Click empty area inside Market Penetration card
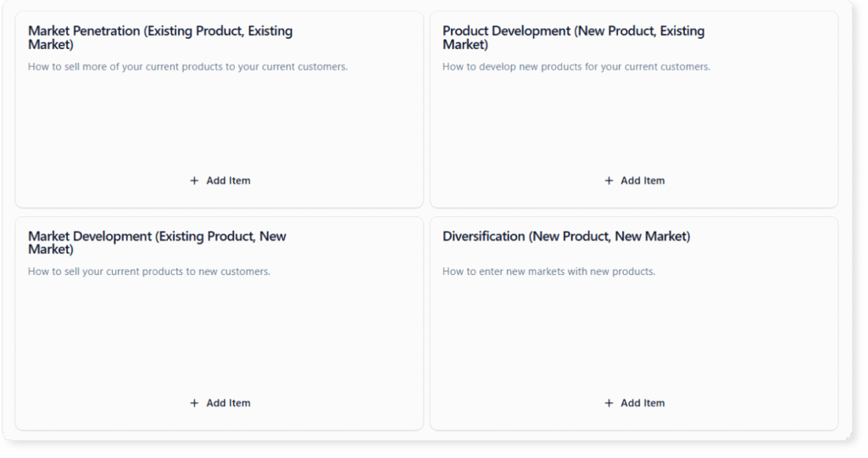This screenshot has width=868, height=458. point(219,123)
